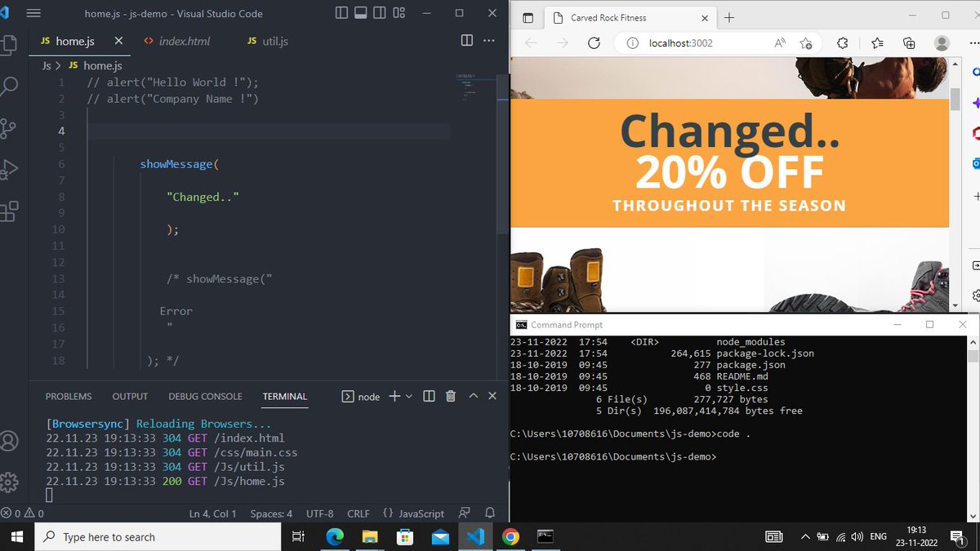980x551 pixels.
Task: Open Source Control view in VS Code
Action: tap(8, 128)
